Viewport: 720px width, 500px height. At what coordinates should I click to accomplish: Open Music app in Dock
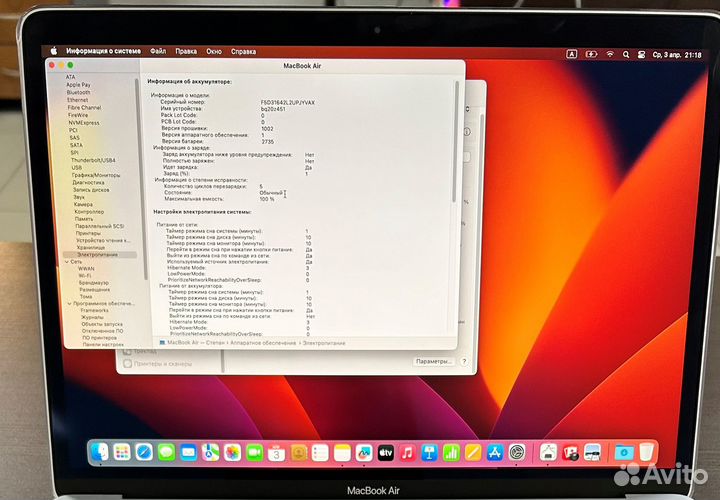[407, 453]
